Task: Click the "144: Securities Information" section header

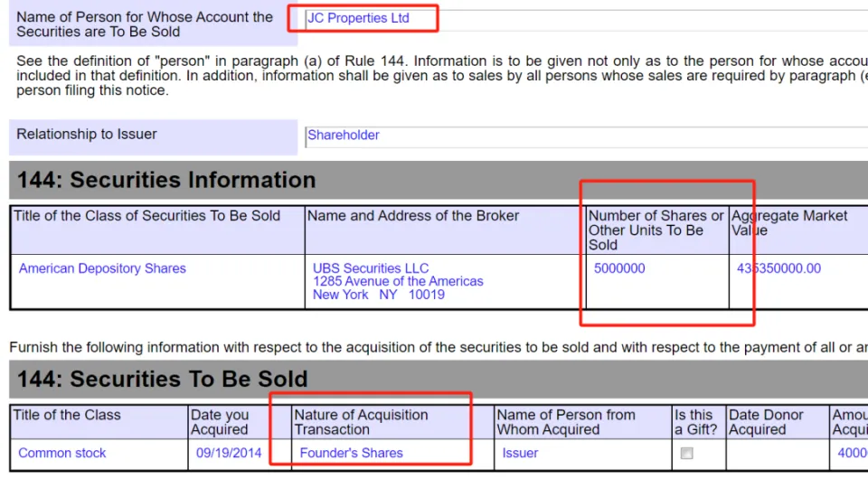Action: pos(166,180)
